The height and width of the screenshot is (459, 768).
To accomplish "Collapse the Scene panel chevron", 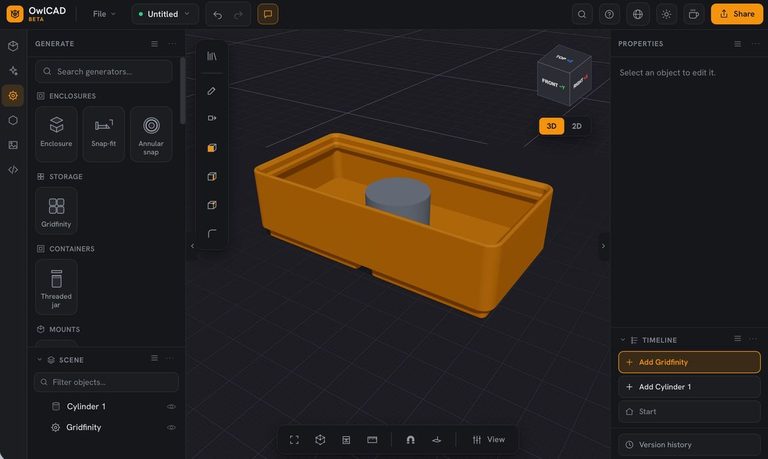I will (39, 360).
